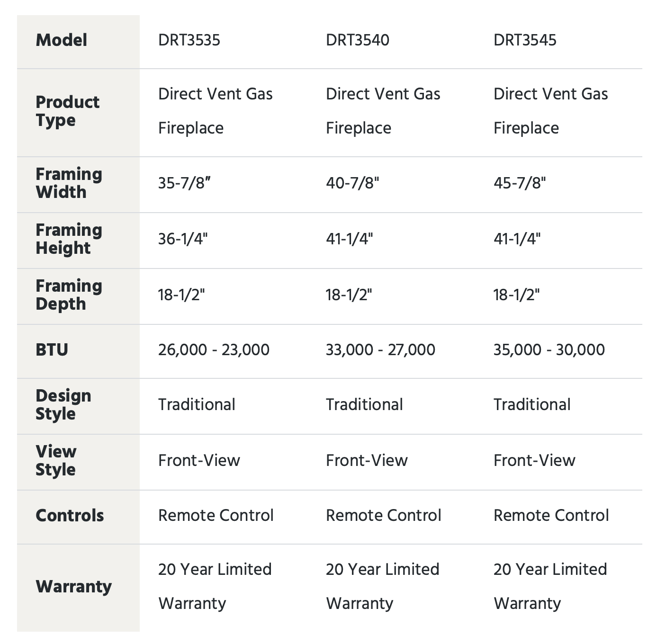The width and height of the screenshot is (666, 644).
Task: Click the Design Style row label
Action: tap(63, 405)
